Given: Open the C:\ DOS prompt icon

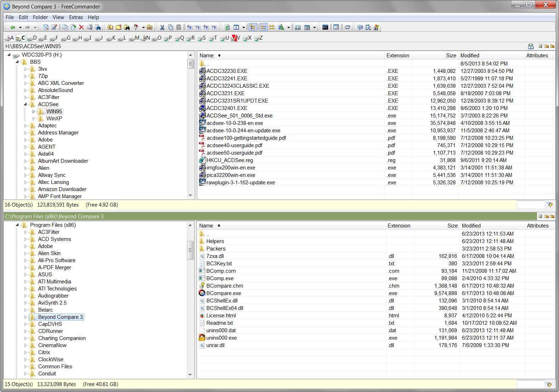Looking at the screenshot, I should (x=325, y=27).
